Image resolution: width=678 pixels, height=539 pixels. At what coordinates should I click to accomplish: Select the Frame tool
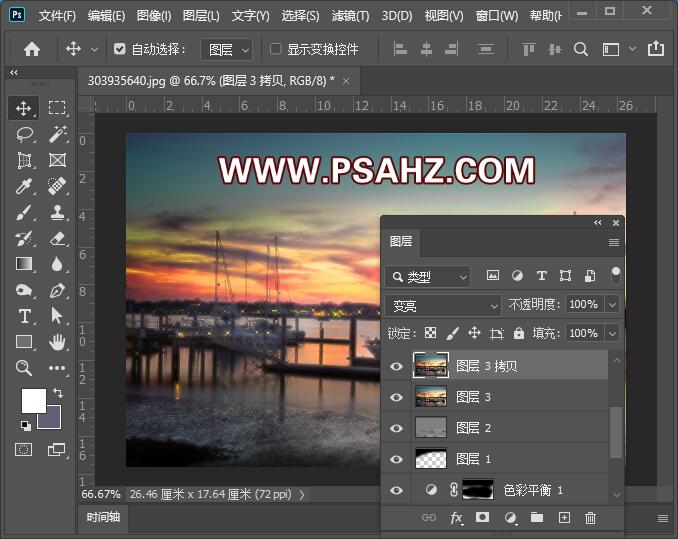pyautogui.click(x=57, y=160)
